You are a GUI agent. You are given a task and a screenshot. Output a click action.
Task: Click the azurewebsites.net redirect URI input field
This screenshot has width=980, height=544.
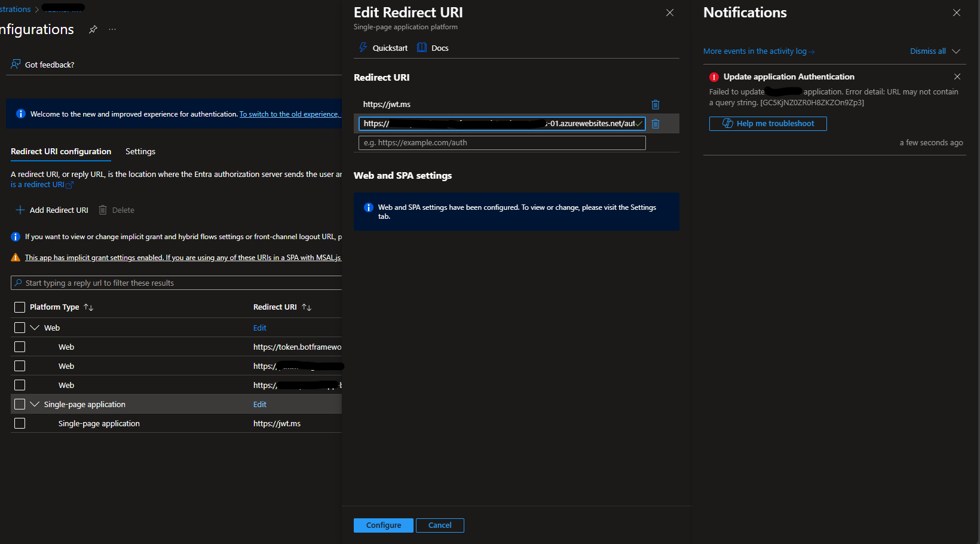tap(502, 124)
